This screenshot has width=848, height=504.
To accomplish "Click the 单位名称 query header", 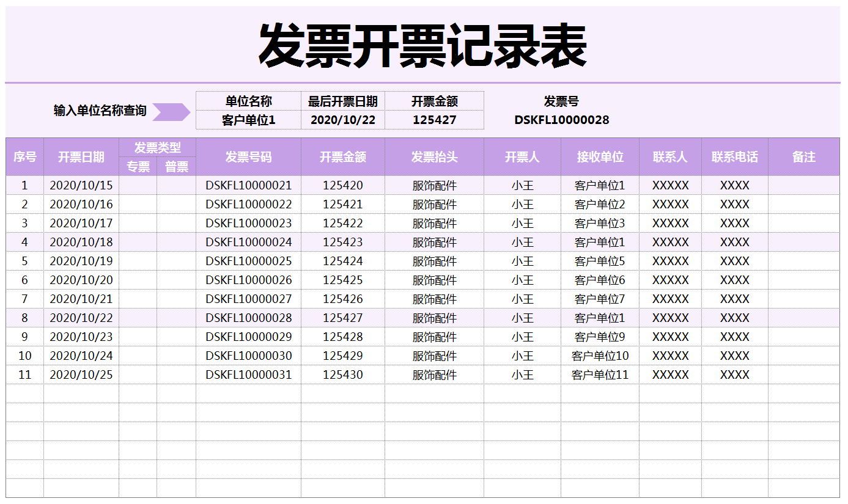I will coord(248,101).
